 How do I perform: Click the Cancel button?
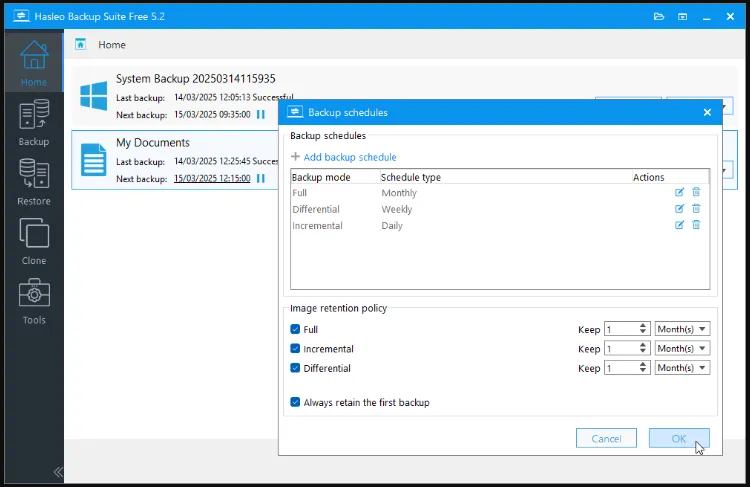pos(606,438)
